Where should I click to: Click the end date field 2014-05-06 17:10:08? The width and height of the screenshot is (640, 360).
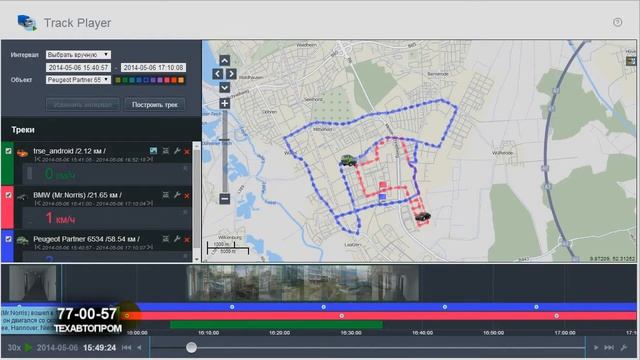coord(153,67)
